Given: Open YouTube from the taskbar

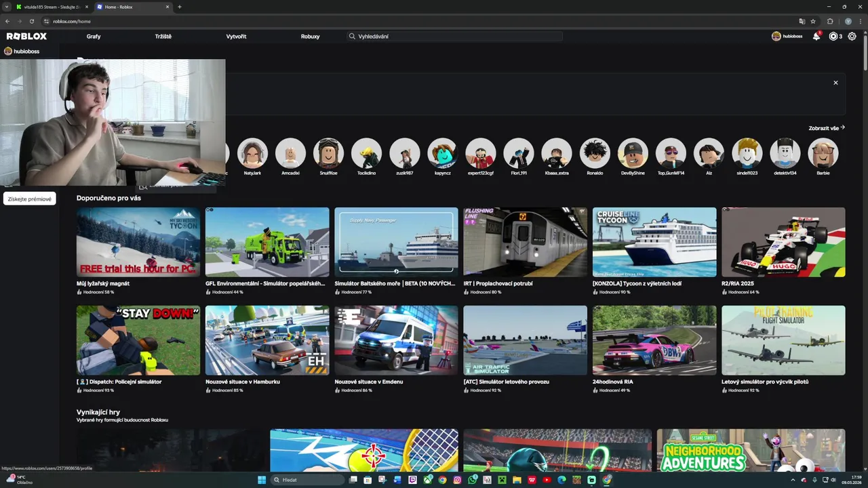Looking at the screenshot, I should click(x=547, y=480).
